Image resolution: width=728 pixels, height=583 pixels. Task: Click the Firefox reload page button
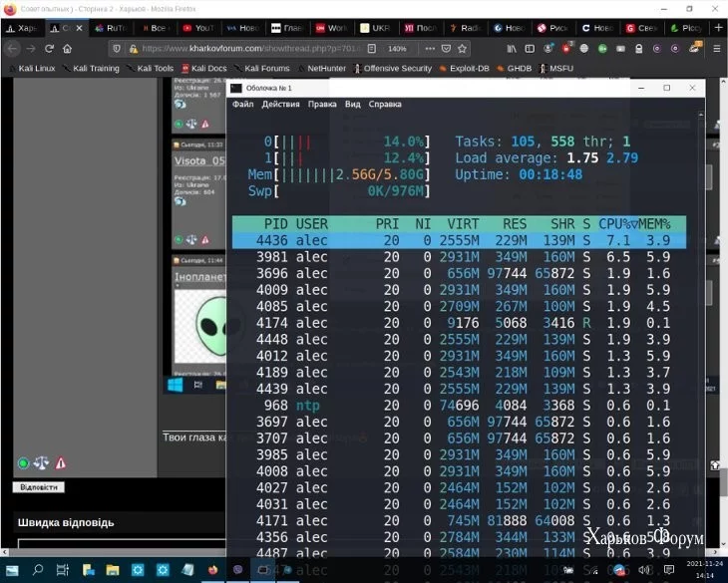coord(70,48)
